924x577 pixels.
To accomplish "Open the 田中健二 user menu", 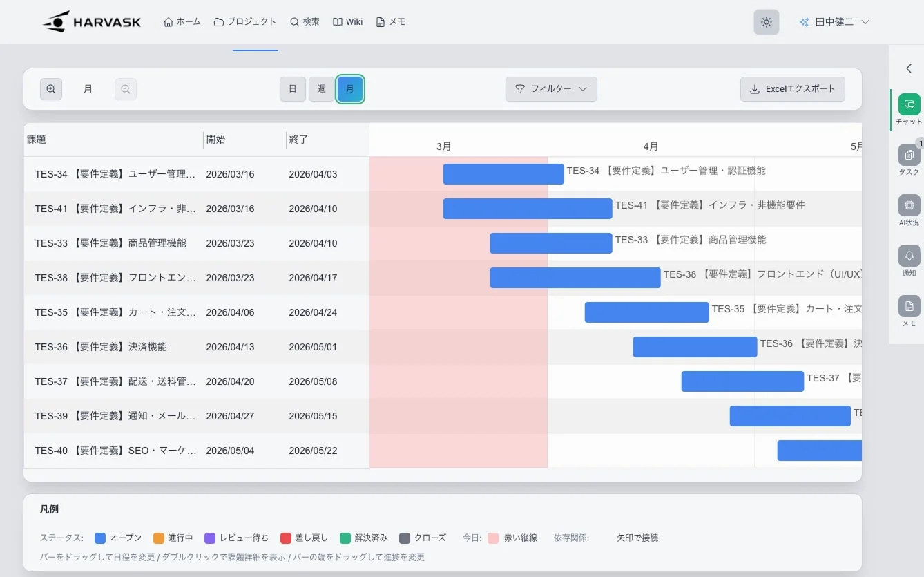I will pos(834,22).
